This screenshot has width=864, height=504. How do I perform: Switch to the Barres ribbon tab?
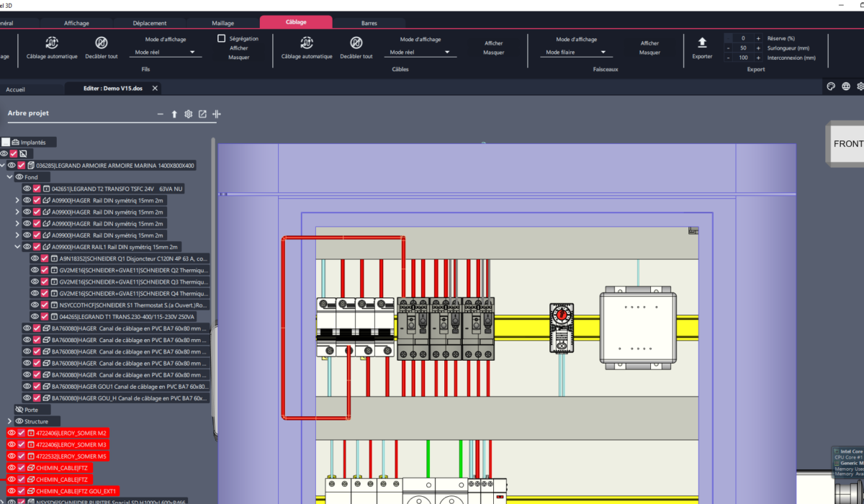[369, 23]
